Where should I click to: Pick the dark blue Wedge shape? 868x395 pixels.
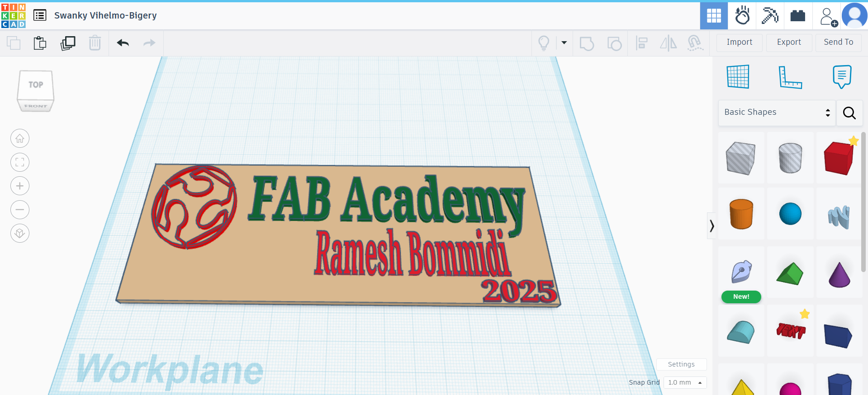[839, 331]
